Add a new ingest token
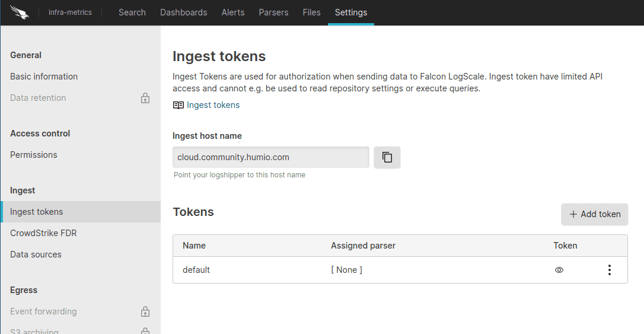Screen dimensions: 644x334 tap(594, 214)
